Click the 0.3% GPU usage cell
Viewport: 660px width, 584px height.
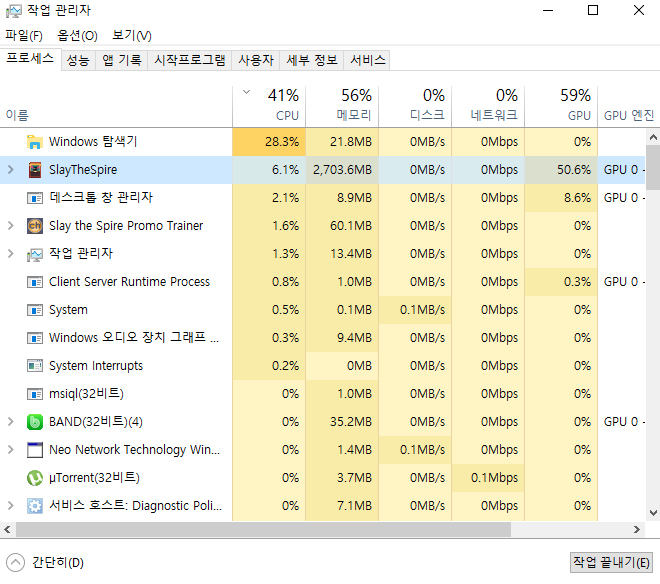pyautogui.click(x=561, y=282)
